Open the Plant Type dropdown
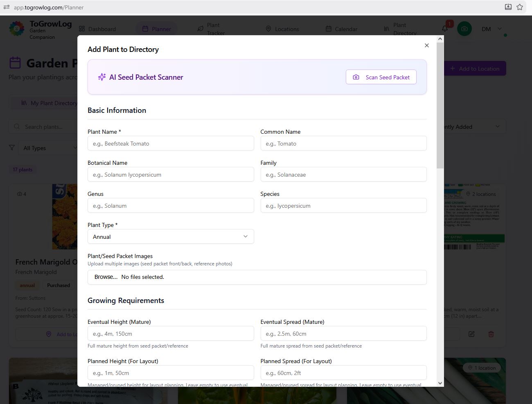 pos(171,237)
